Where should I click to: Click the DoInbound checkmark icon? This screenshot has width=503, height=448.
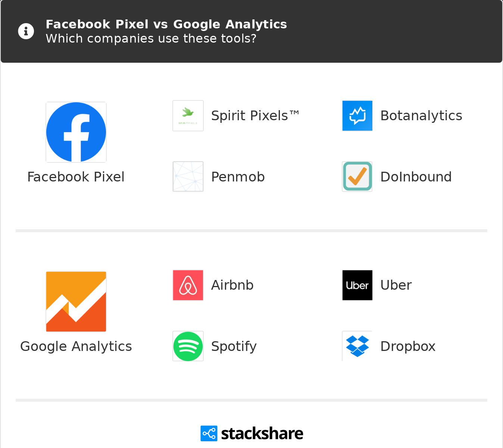click(357, 177)
